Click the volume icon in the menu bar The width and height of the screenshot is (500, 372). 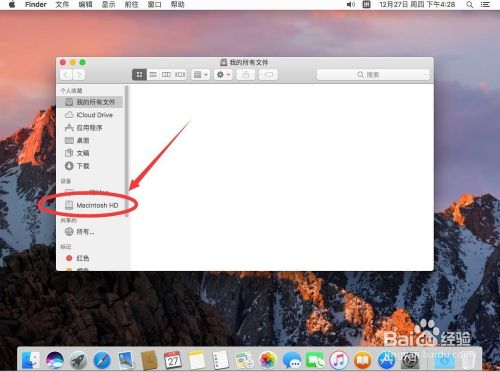point(351,5)
